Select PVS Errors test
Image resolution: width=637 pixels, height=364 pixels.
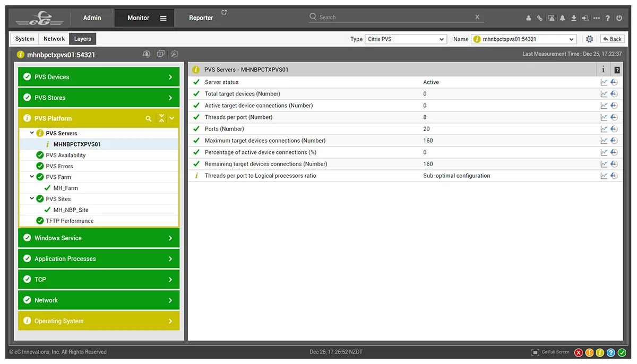pyautogui.click(x=59, y=166)
